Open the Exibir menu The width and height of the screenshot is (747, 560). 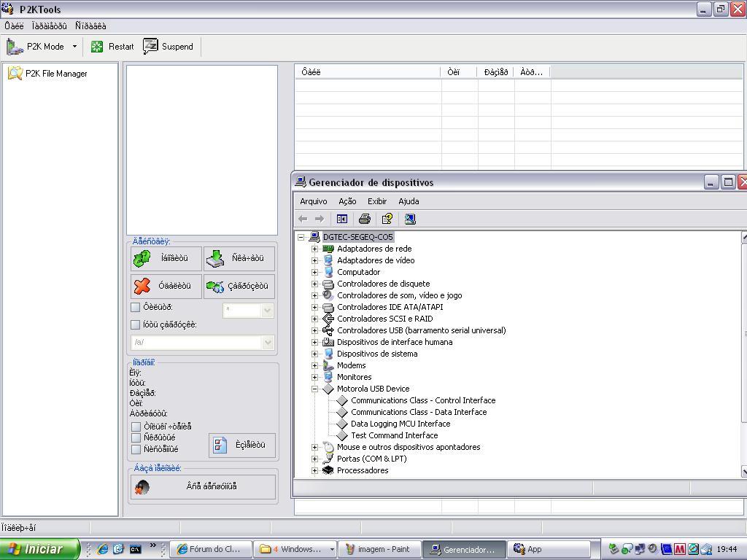[x=377, y=201]
